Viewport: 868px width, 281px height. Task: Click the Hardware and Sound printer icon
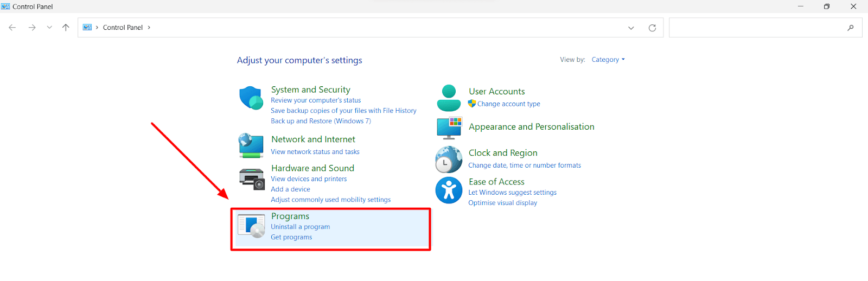[252, 178]
